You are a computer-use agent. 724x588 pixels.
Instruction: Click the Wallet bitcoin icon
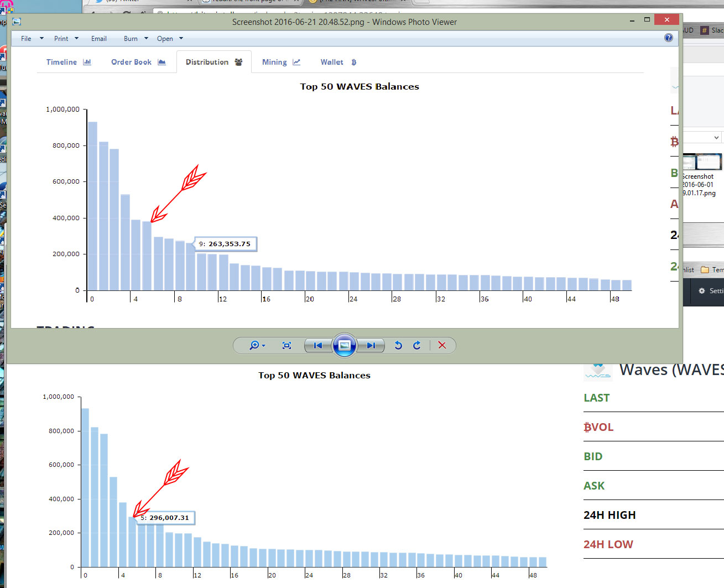point(354,62)
